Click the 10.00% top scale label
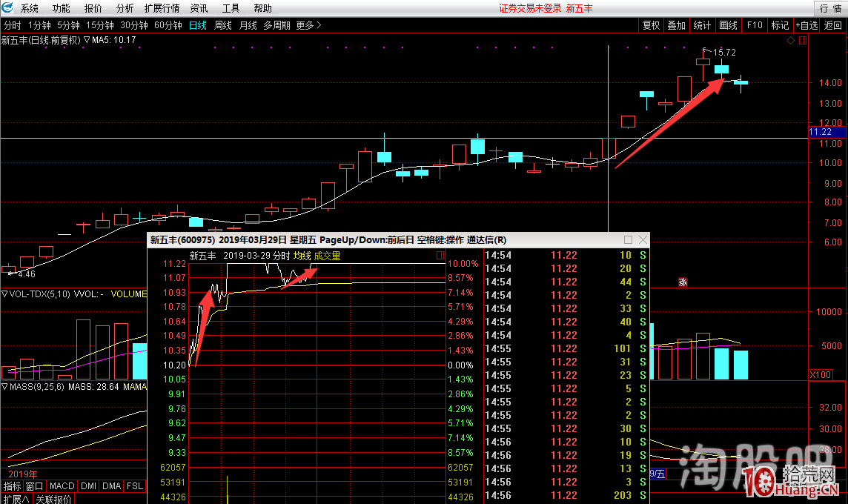 point(463,264)
